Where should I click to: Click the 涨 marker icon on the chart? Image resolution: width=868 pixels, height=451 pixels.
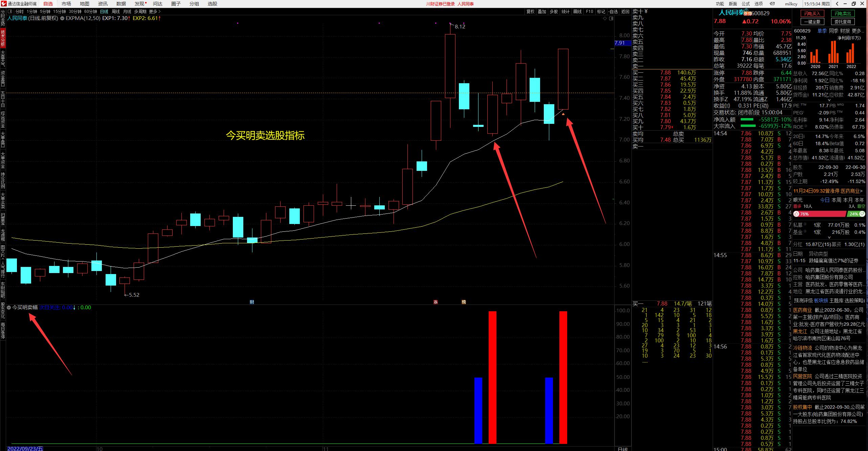click(436, 302)
